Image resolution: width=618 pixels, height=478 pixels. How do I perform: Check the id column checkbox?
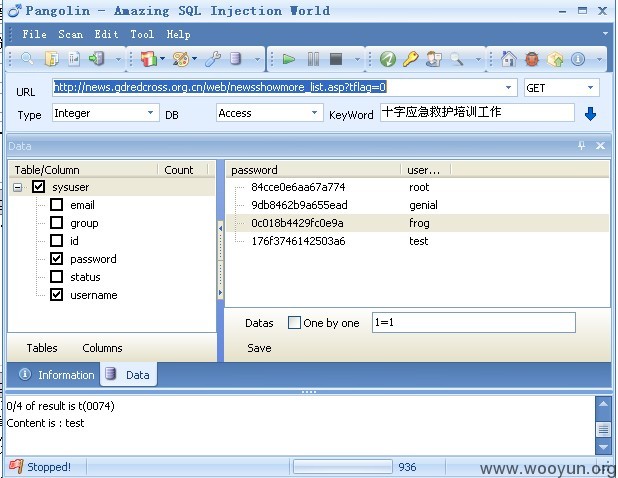56,240
